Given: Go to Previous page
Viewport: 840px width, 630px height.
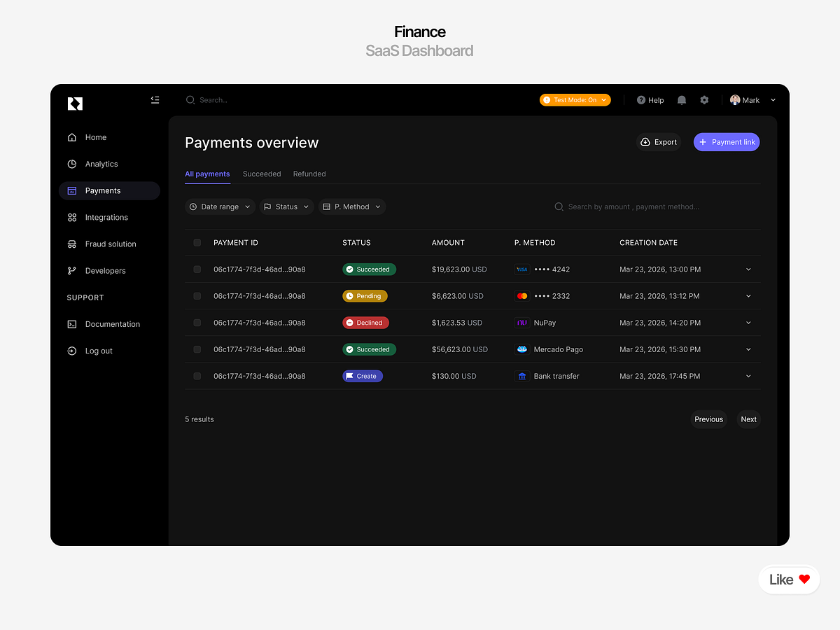Looking at the screenshot, I should pyautogui.click(x=708, y=419).
